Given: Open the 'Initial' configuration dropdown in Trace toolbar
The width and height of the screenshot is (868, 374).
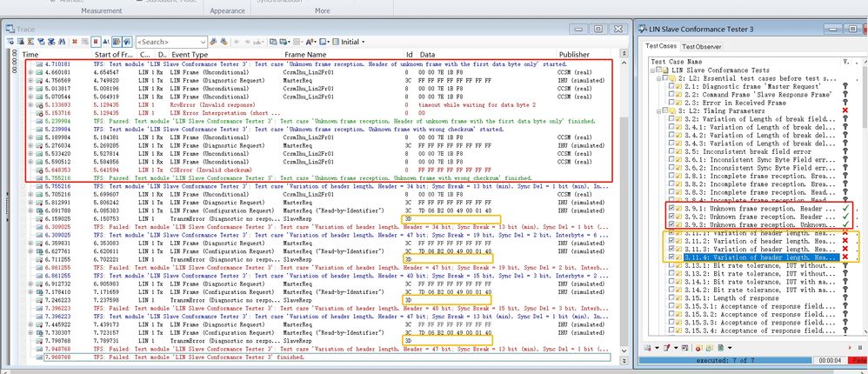Looking at the screenshot, I should click(364, 42).
